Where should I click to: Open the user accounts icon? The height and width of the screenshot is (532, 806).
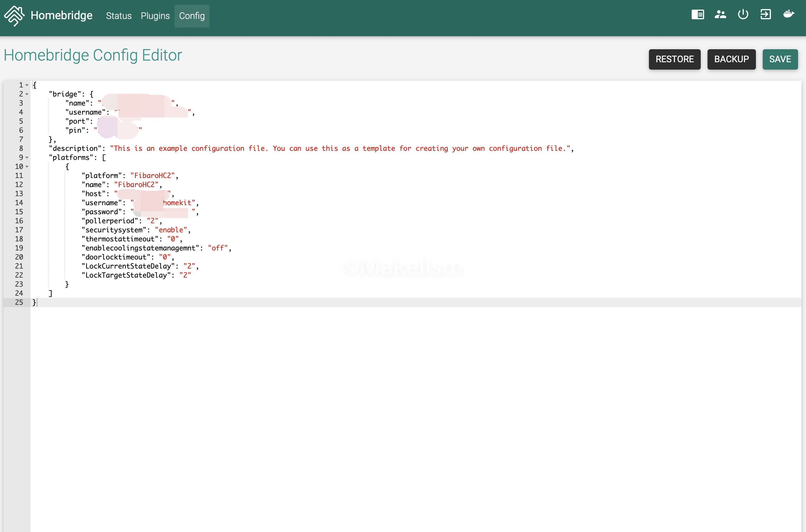[x=720, y=15]
